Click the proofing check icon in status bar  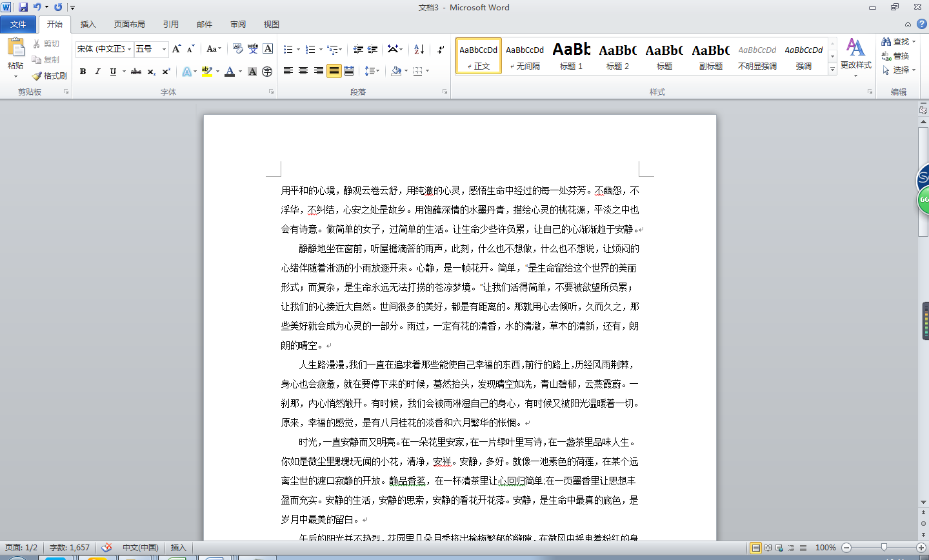pyautogui.click(x=106, y=547)
